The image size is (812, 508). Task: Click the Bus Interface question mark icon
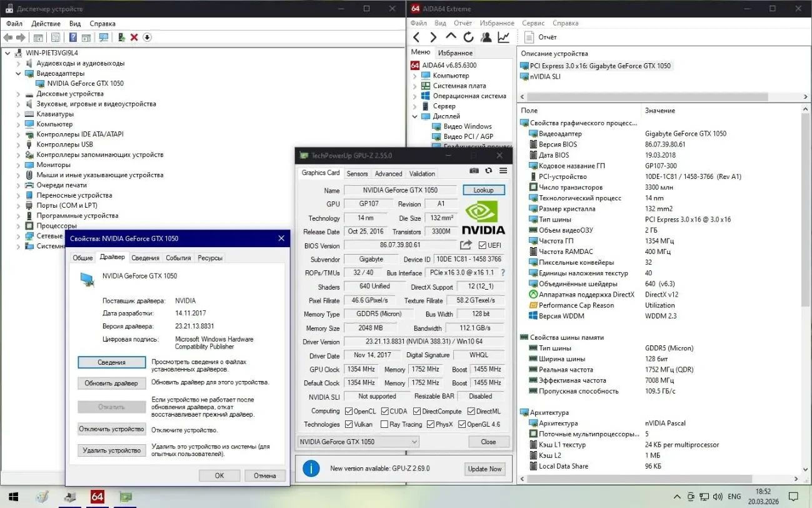coord(503,273)
